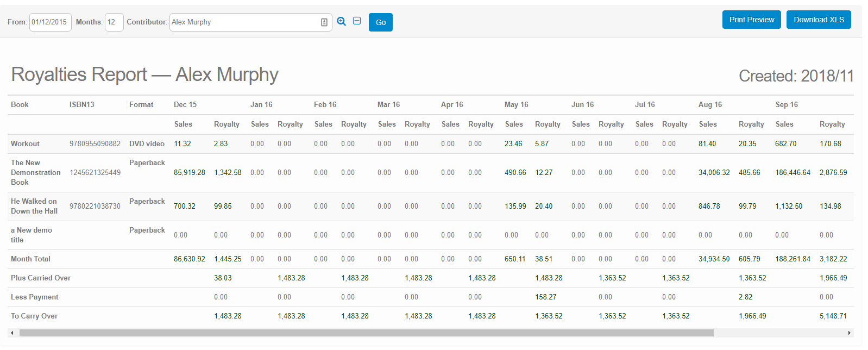The width and height of the screenshot is (868, 350).
Task: Click the 2,876.59 royalty value
Action: 833,172
